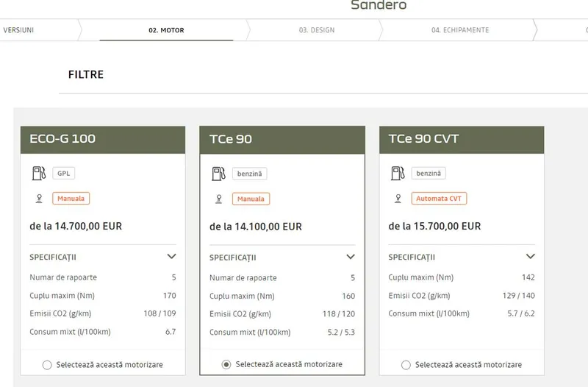Click the fuel pump icon in TCe 90 CVT card

397,174
